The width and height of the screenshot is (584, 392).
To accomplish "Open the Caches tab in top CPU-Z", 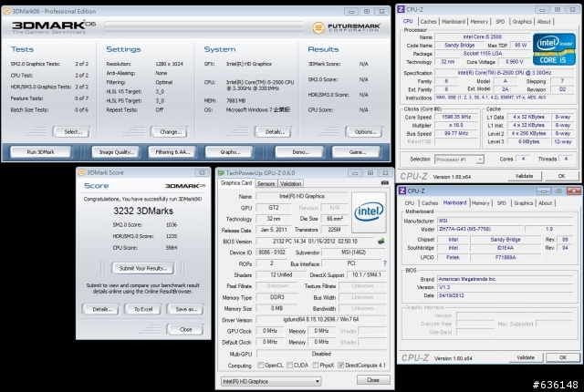I will [428, 22].
